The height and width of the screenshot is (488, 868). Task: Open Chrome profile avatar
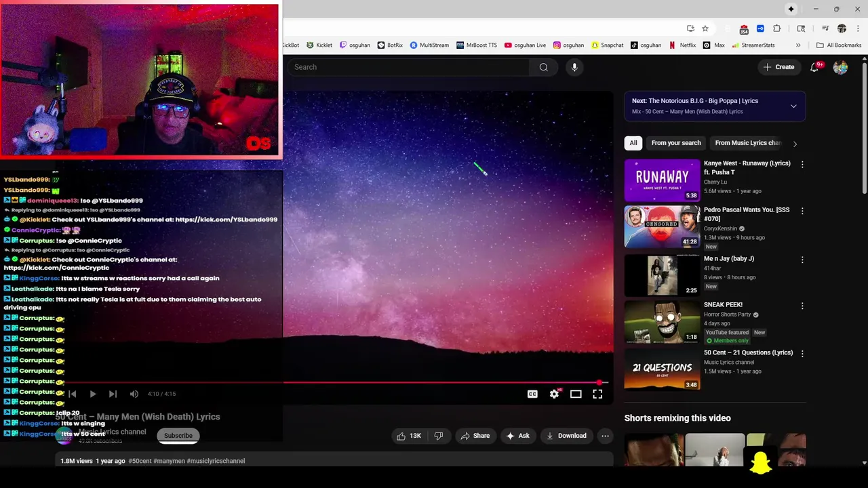pyautogui.click(x=842, y=28)
